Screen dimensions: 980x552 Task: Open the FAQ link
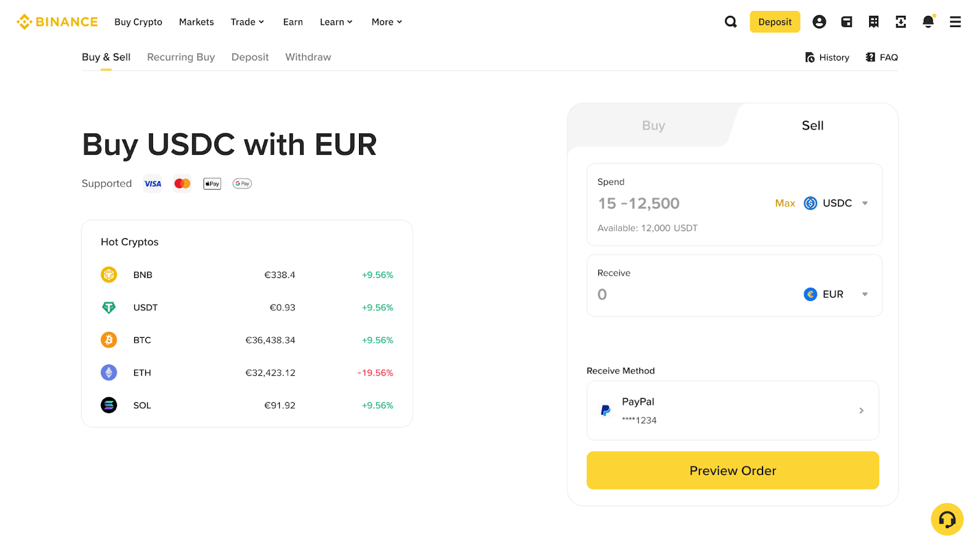[881, 58]
